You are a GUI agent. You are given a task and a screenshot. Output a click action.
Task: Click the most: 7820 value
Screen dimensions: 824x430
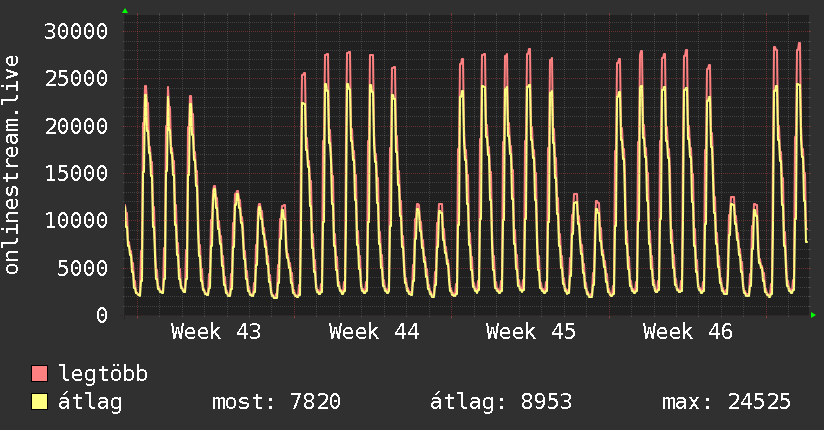point(276,402)
